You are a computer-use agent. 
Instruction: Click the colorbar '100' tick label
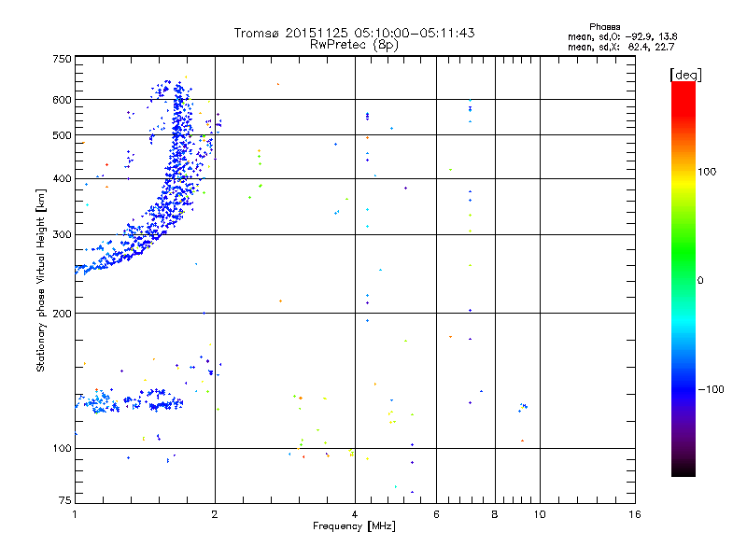coord(707,172)
